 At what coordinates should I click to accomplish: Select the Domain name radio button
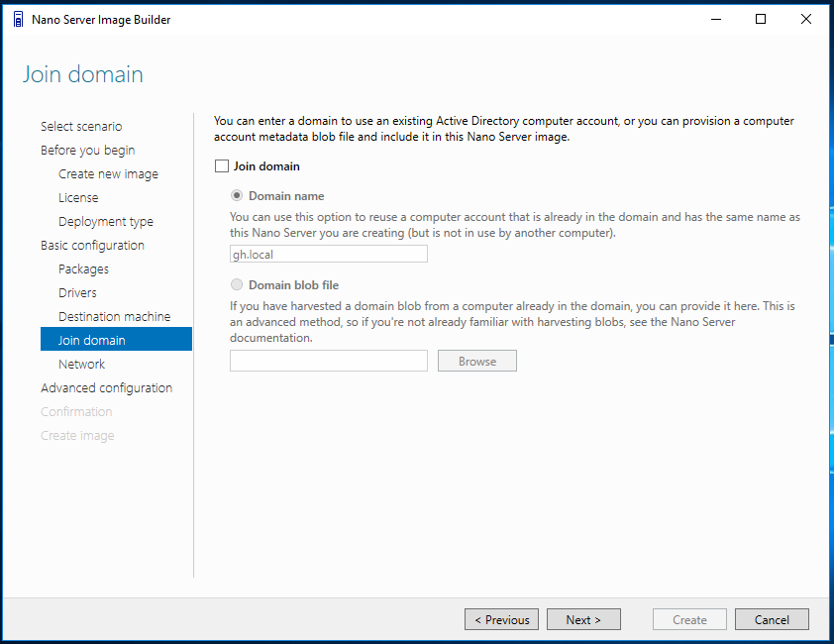pos(237,195)
